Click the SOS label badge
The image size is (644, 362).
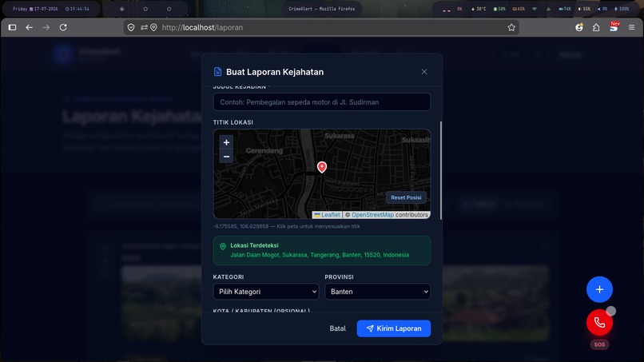pos(599,344)
